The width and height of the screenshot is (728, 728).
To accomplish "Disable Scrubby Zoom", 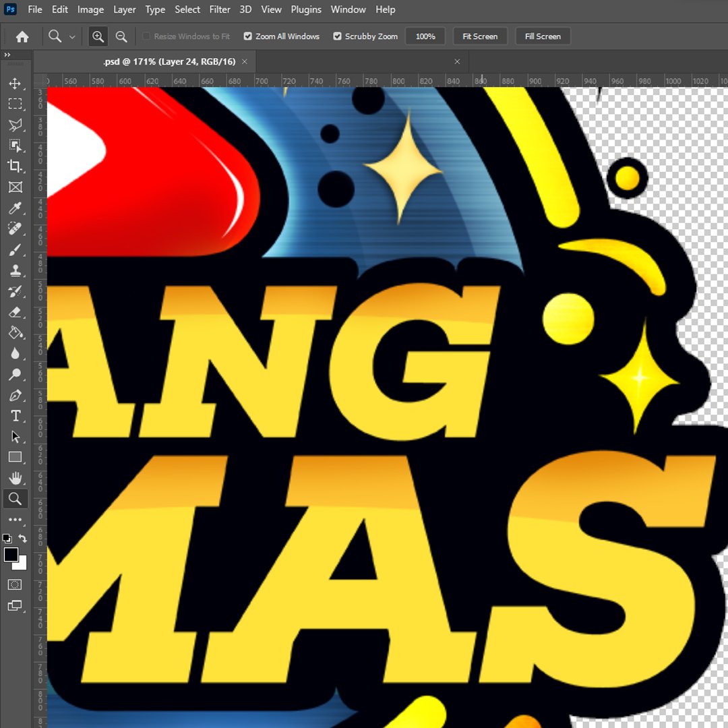I will pos(337,36).
